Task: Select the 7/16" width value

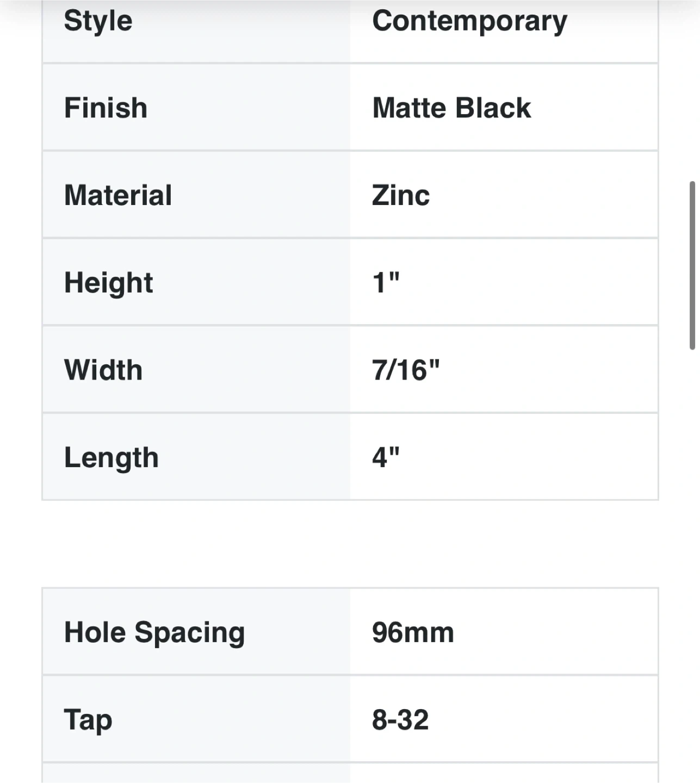Action: (406, 370)
